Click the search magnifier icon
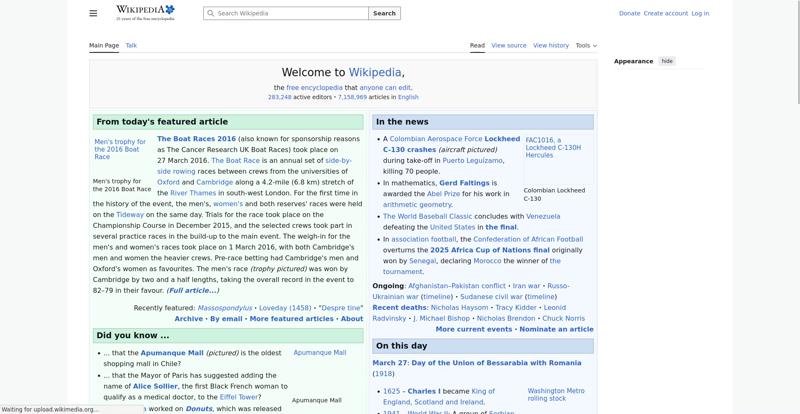The image size is (800, 414). click(210, 14)
